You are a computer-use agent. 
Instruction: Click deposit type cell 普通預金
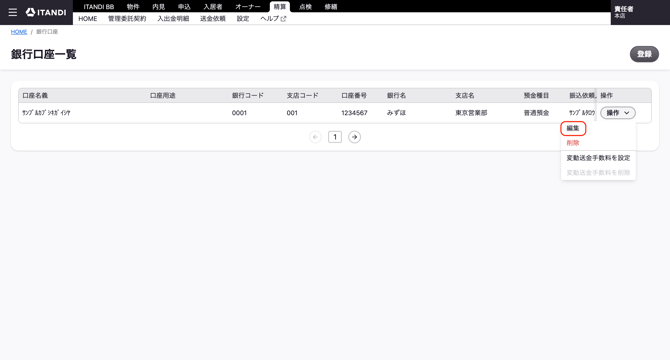pos(536,113)
